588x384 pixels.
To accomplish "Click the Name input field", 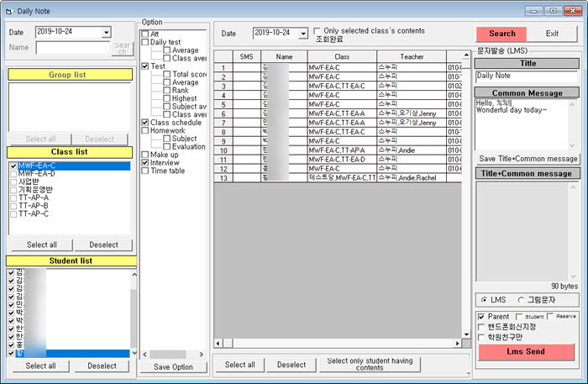I will 73,48.
